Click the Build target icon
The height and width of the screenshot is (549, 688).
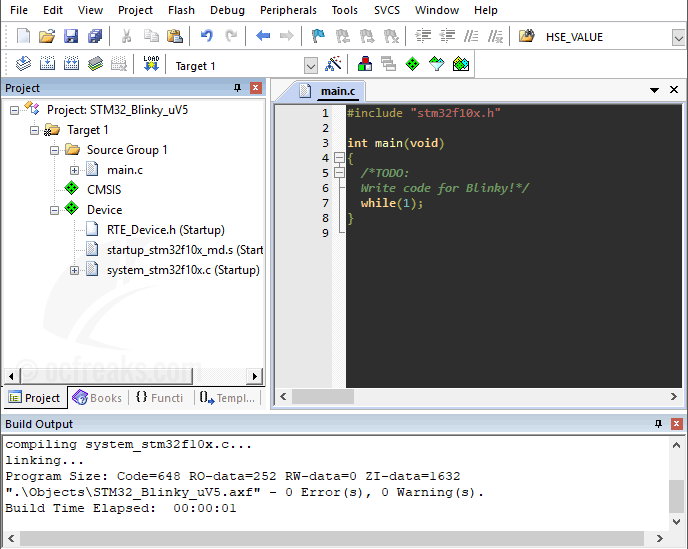(x=46, y=65)
